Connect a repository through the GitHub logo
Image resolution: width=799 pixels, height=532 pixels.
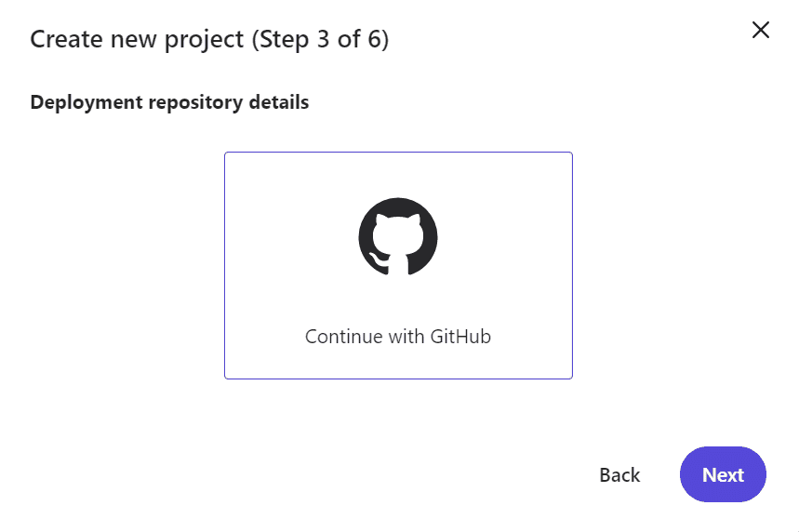pos(398,236)
